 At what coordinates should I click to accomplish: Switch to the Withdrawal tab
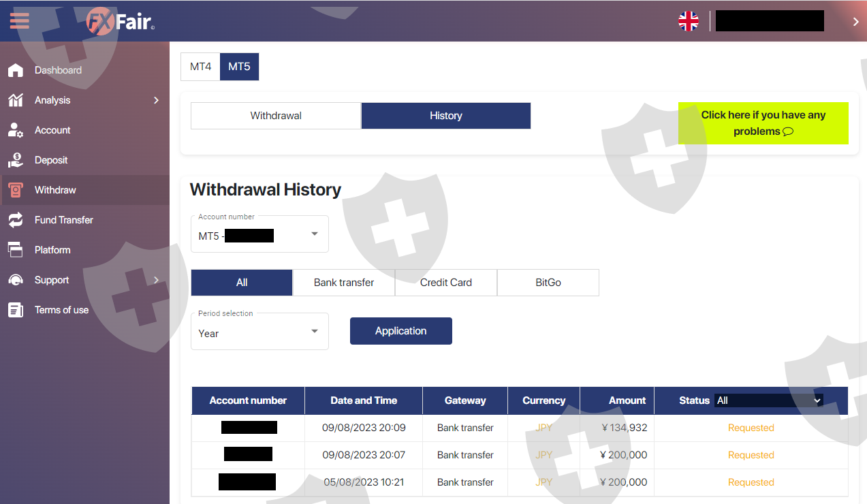coord(276,116)
